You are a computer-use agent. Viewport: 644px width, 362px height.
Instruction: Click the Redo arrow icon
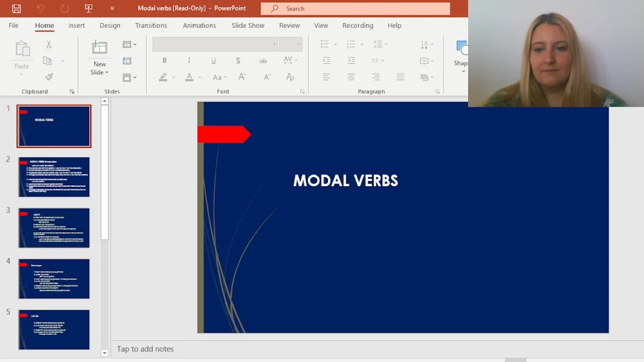pos(64,8)
